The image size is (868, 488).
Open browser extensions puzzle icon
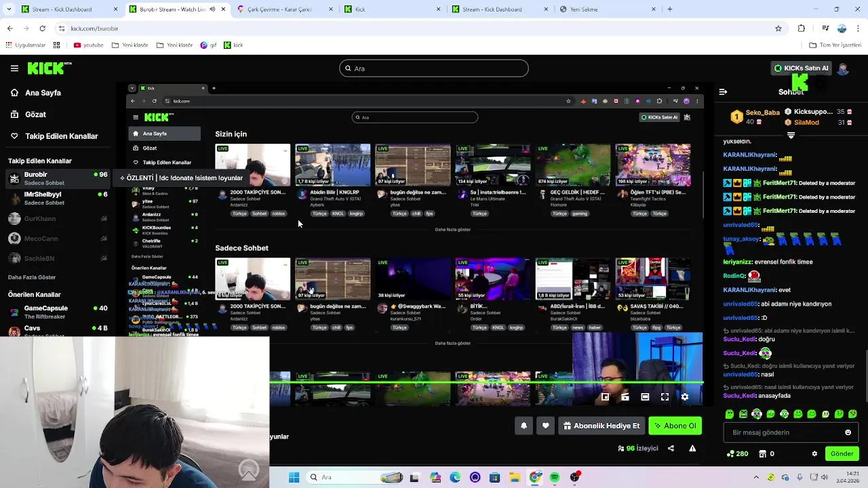pyautogui.click(x=802, y=28)
